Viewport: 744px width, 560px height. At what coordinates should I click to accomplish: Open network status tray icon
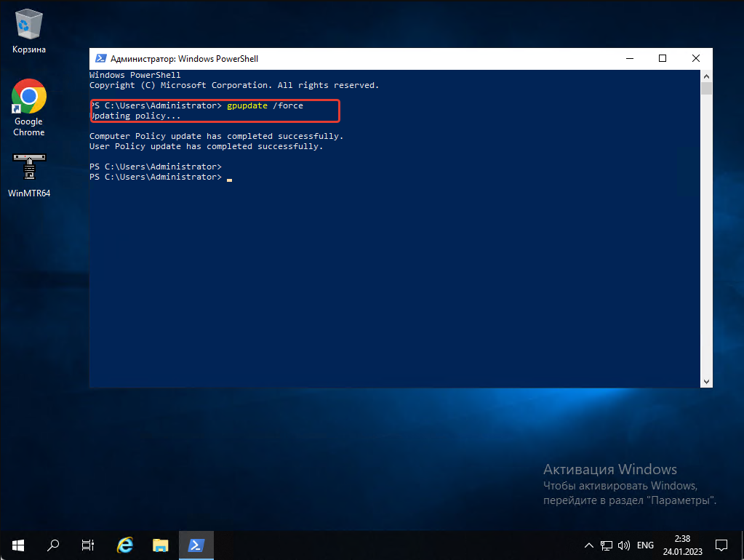pyautogui.click(x=607, y=545)
